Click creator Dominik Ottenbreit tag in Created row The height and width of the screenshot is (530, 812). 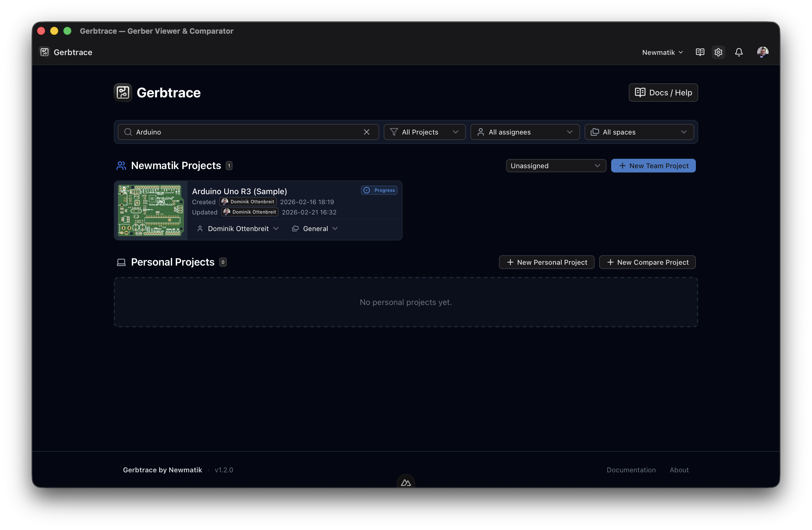tap(248, 202)
